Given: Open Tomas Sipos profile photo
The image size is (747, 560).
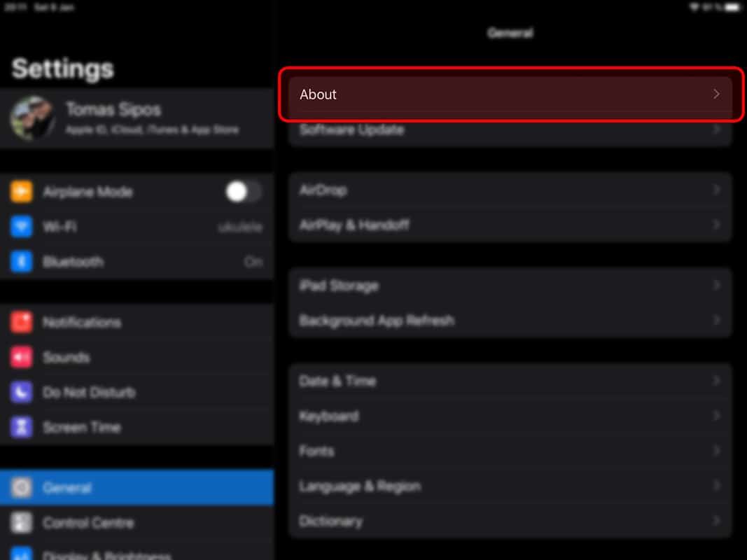Looking at the screenshot, I should point(32,118).
